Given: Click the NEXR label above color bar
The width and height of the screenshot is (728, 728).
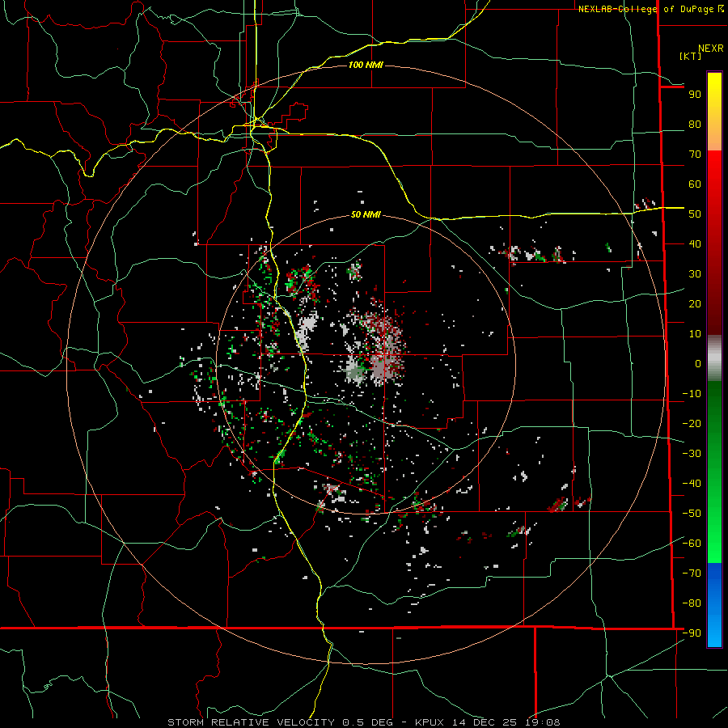Looking at the screenshot, I should coord(711,49).
